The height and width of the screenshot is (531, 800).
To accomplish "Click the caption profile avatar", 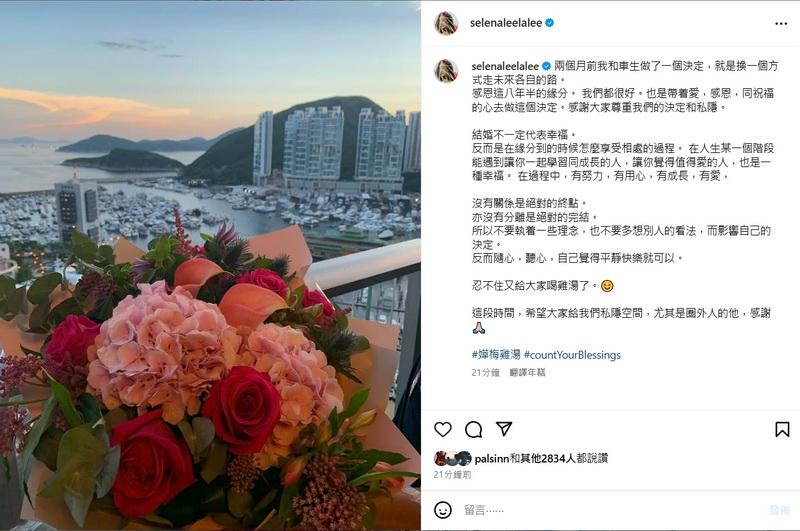I will point(446,70).
